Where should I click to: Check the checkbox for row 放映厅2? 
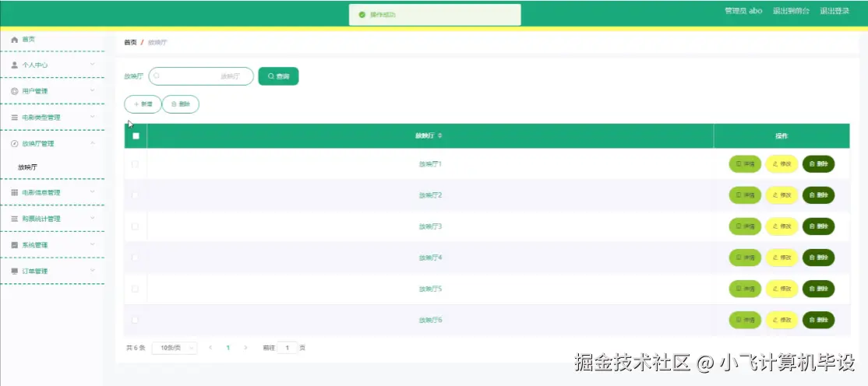(135, 195)
